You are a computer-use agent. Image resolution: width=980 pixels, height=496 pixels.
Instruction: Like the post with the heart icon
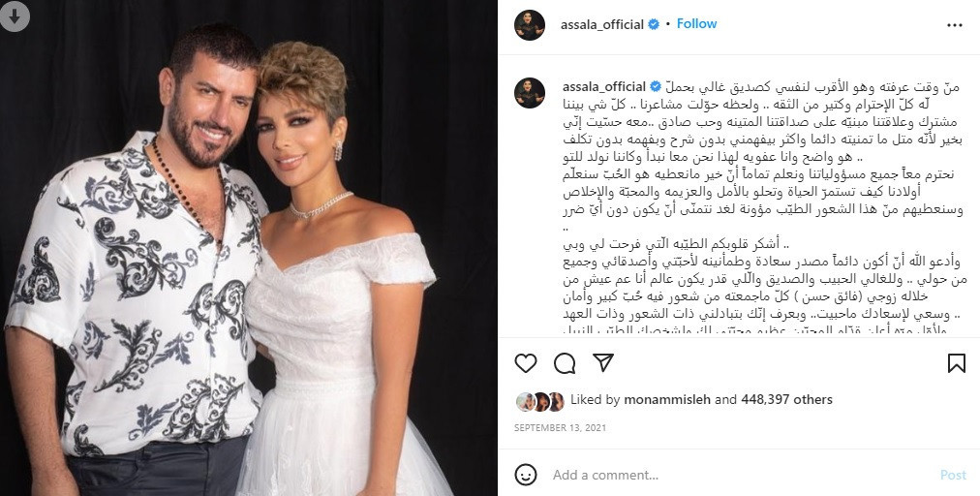(526, 362)
